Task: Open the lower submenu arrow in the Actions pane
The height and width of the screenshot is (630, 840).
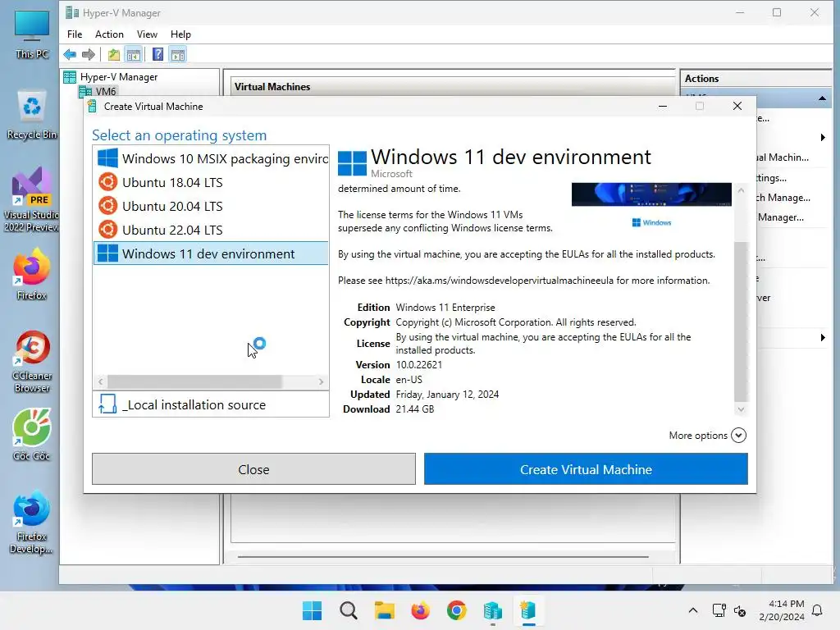Action: coord(823,337)
